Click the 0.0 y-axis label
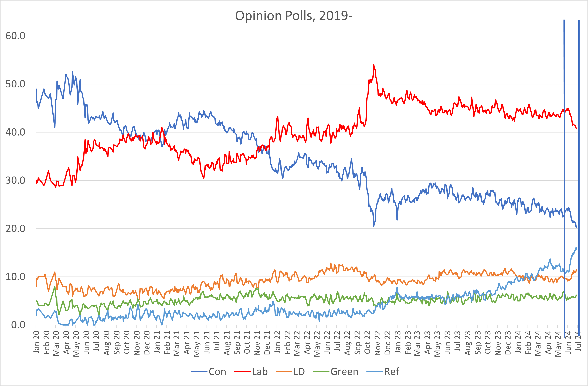Image resolution: width=588 pixels, height=386 pixels. point(18,325)
